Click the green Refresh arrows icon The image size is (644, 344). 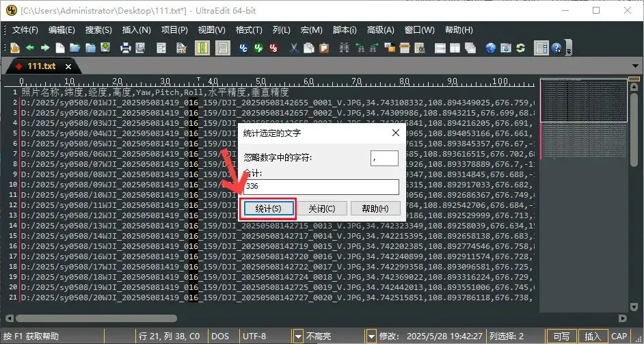521,48
